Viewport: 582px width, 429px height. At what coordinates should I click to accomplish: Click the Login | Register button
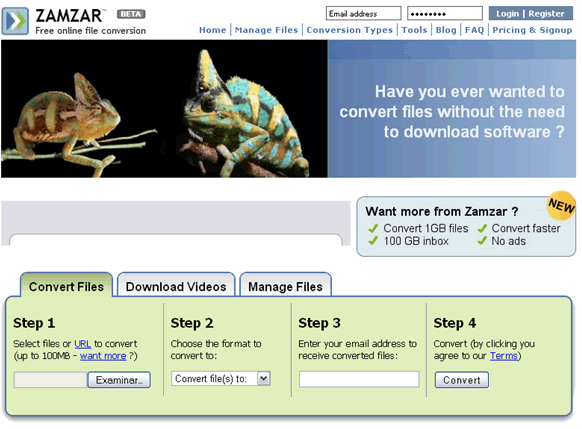click(530, 14)
